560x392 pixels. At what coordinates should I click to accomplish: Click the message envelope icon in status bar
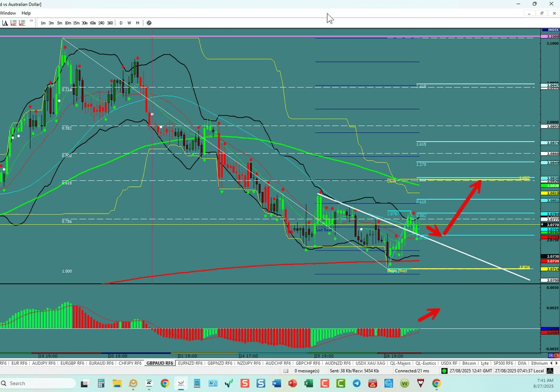[285, 371]
